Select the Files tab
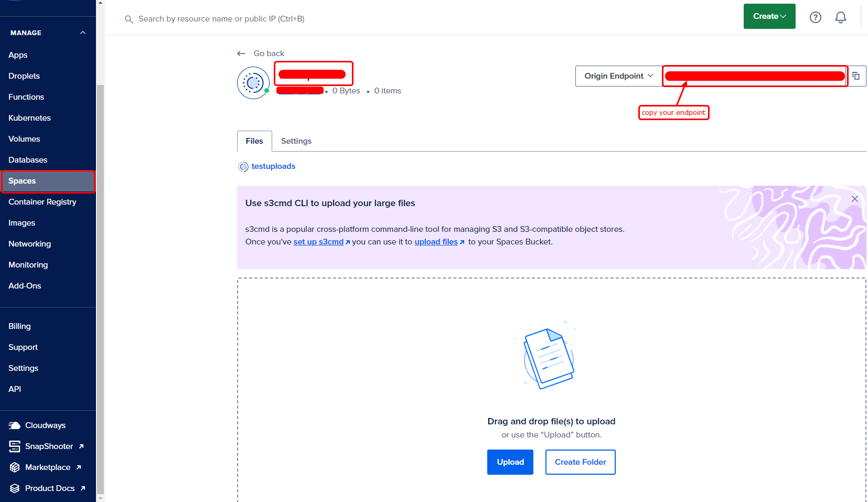The width and height of the screenshot is (868, 502). [x=254, y=141]
